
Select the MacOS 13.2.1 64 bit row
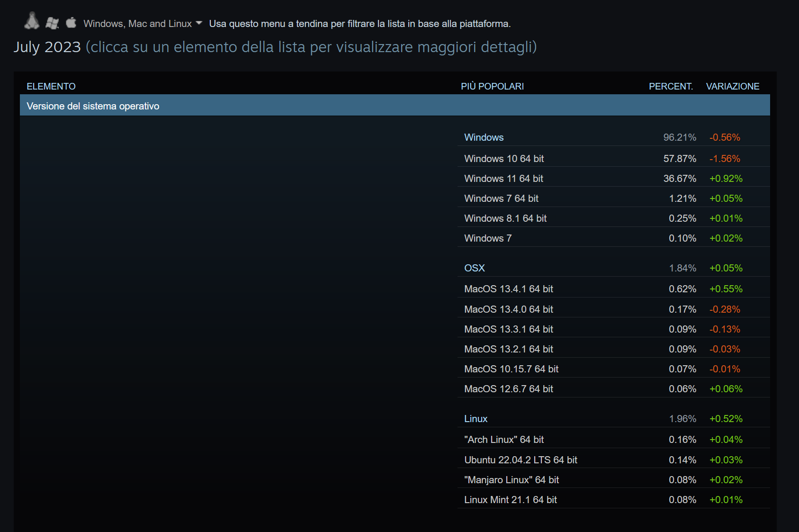coord(613,348)
